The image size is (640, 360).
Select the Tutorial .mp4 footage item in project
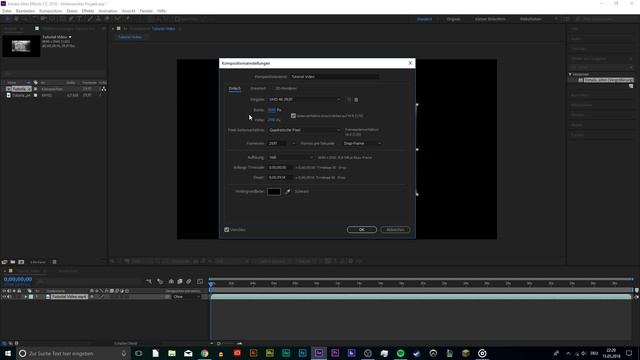21,95
